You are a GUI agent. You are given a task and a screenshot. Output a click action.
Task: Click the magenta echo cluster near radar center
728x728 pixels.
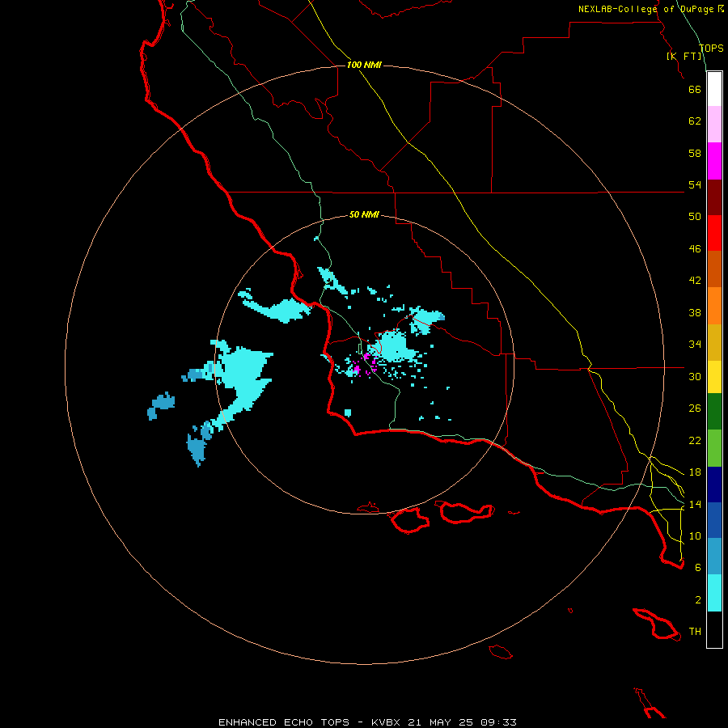(x=365, y=364)
